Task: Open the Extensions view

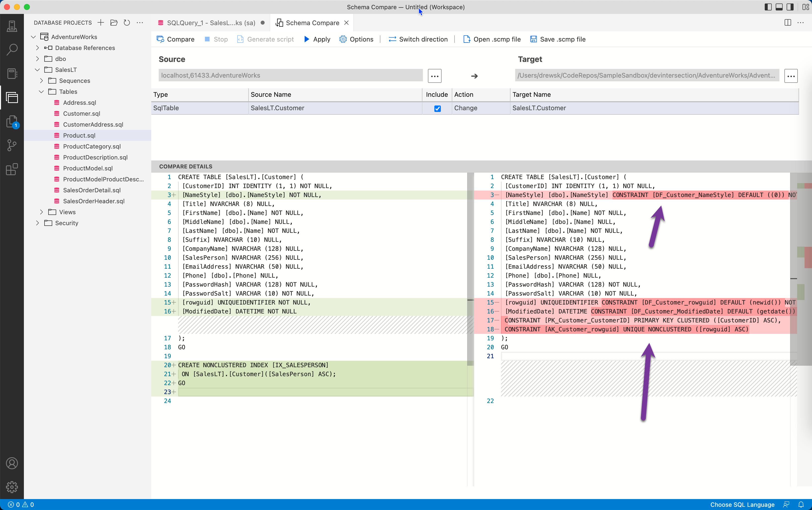Action: [12, 169]
